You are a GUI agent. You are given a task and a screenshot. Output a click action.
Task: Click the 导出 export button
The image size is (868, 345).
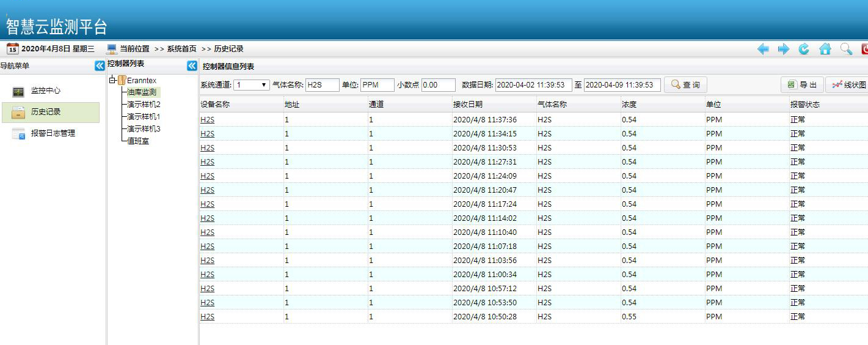point(801,85)
